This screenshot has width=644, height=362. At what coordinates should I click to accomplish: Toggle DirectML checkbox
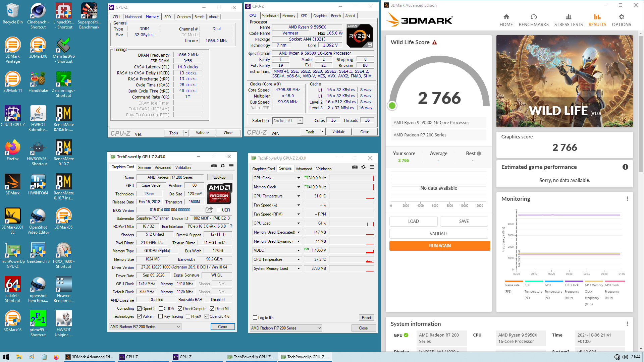tap(212, 309)
